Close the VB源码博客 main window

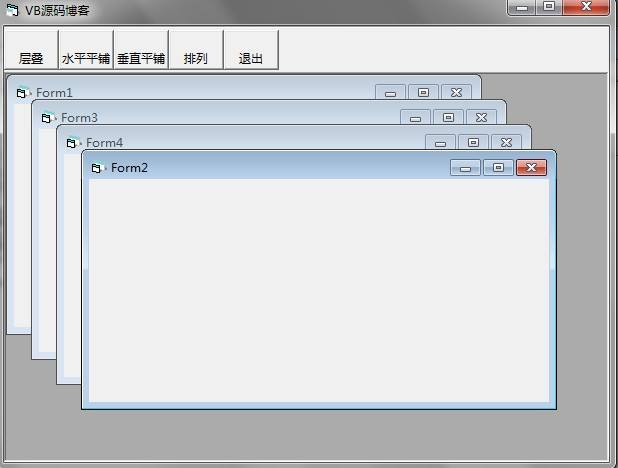click(586, 7)
